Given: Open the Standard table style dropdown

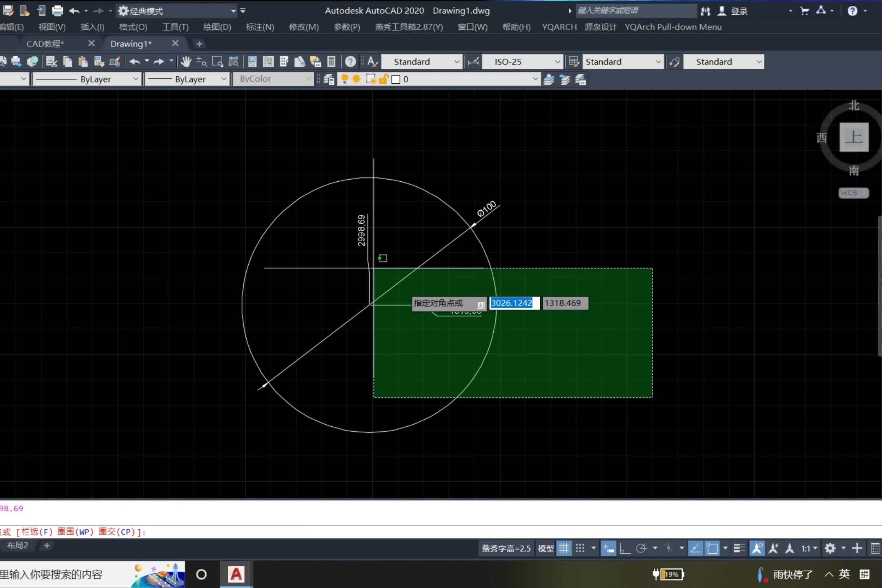Looking at the screenshot, I should pos(658,62).
